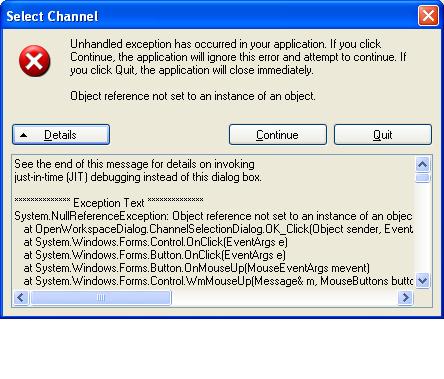Click the 'Object reference not set' message above the buttons

pyautogui.click(x=193, y=96)
